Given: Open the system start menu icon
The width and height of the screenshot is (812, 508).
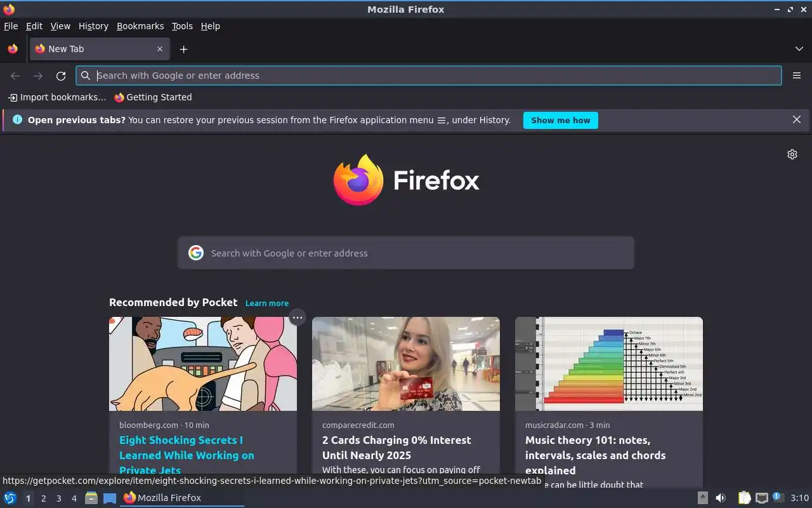Looking at the screenshot, I should (x=10, y=498).
